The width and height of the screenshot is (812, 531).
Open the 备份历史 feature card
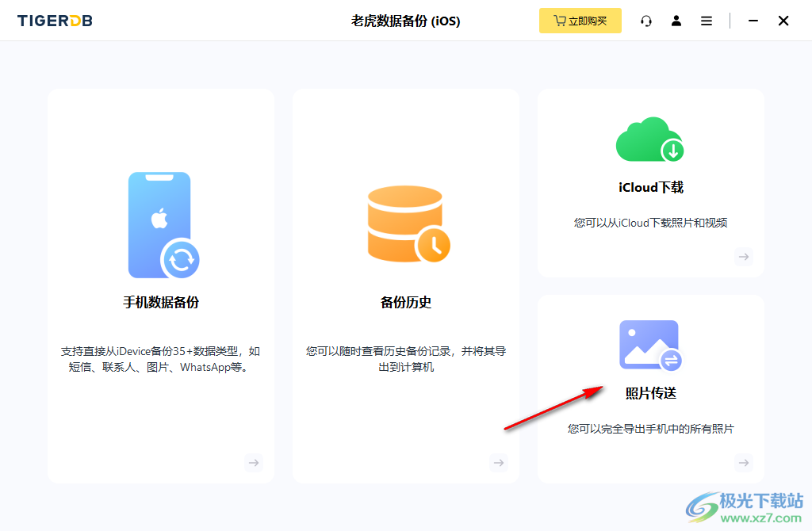406,285
